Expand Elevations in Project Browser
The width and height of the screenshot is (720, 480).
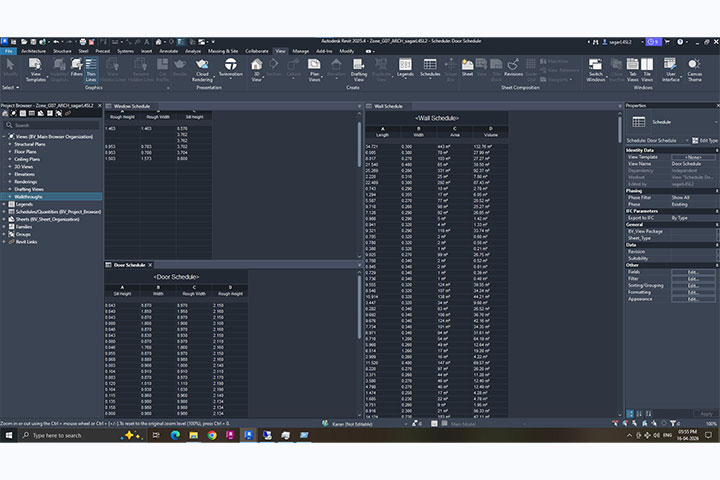[10, 174]
